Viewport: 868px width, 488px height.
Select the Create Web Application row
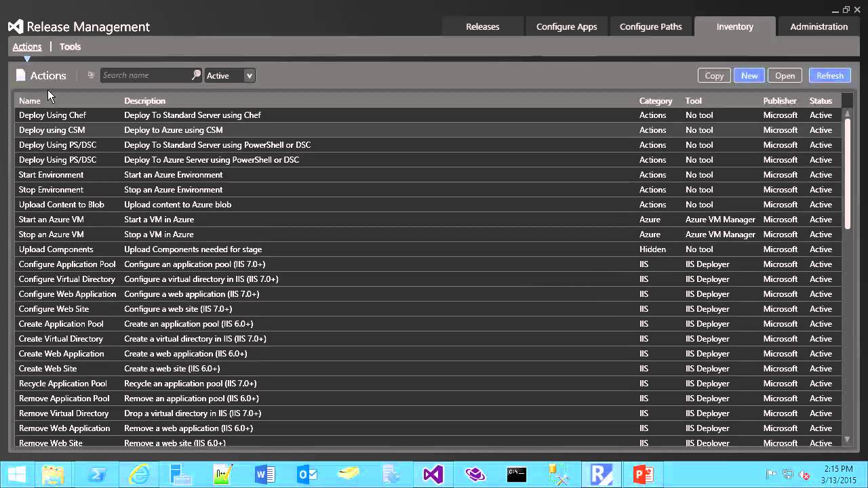428,354
